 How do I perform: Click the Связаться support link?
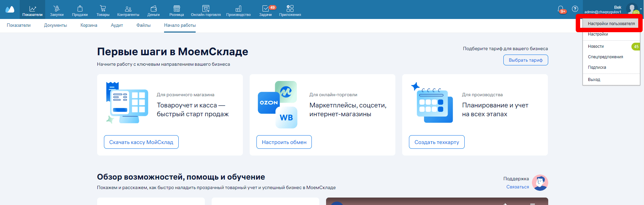pos(518,187)
